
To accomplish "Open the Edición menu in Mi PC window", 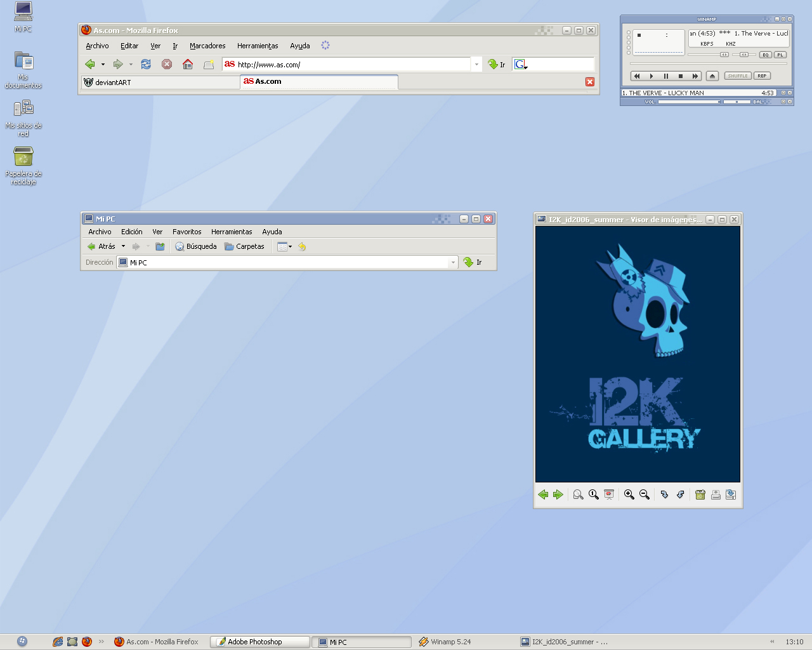I will [x=132, y=232].
